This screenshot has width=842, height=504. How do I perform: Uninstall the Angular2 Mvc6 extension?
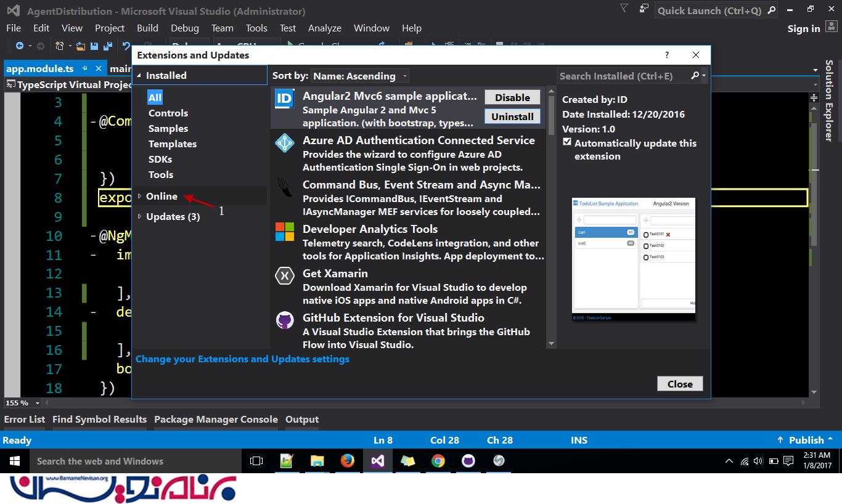pyautogui.click(x=512, y=116)
